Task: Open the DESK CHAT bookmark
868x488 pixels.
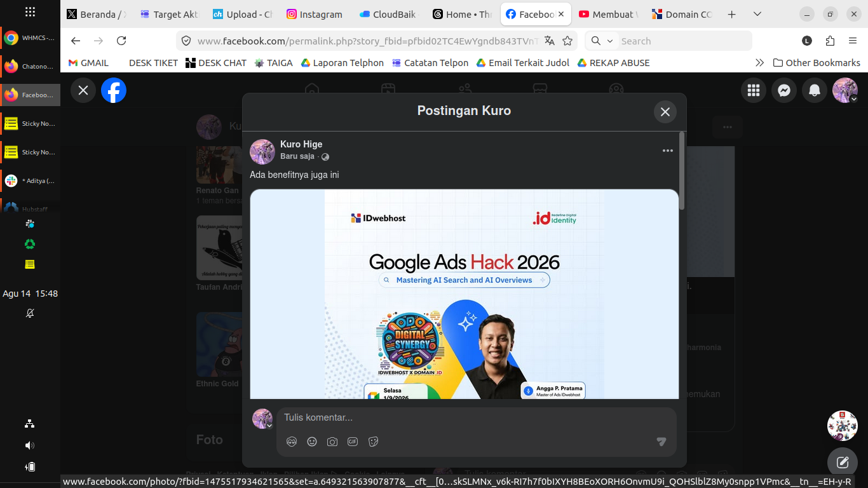Action: [216, 63]
